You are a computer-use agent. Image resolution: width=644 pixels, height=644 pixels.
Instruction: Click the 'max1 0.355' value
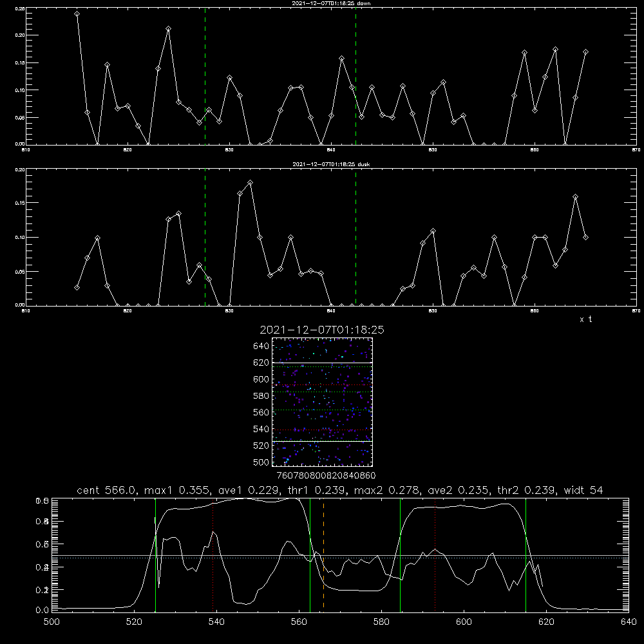click(177, 490)
